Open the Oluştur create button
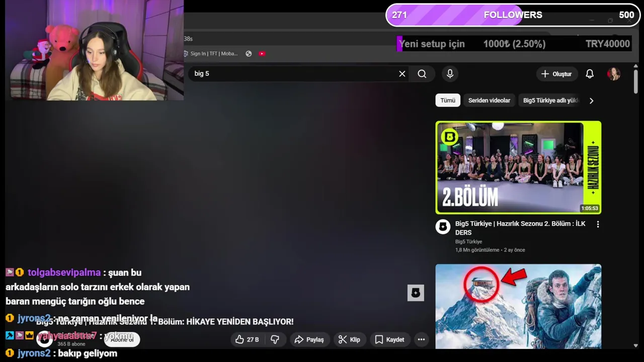This screenshot has width=644, height=362. coord(556,74)
